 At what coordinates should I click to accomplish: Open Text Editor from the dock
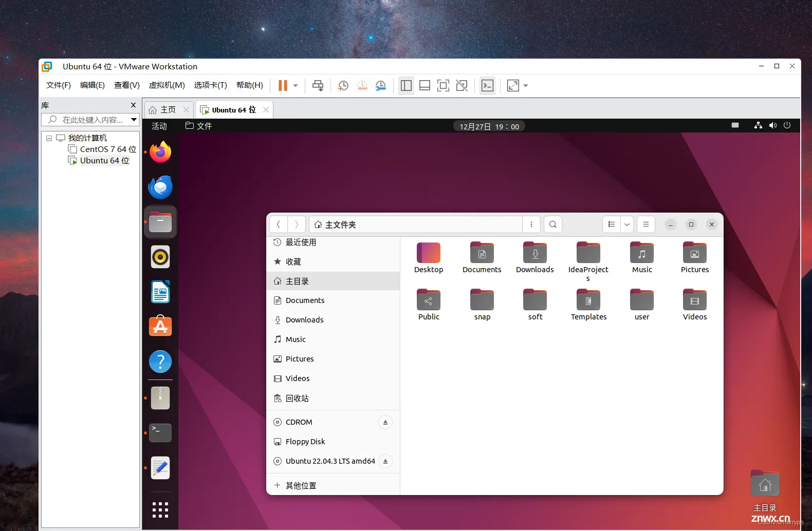(160, 468)
